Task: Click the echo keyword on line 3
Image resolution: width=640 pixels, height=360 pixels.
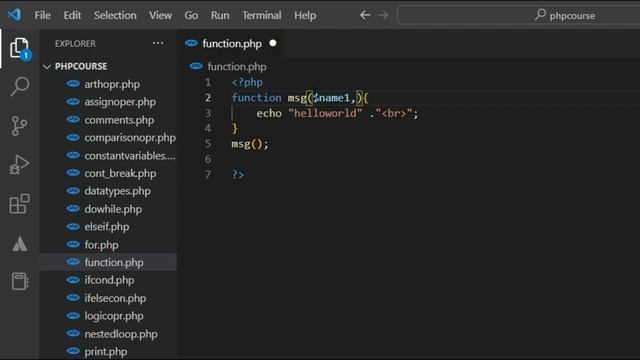Action: (269, 113)
